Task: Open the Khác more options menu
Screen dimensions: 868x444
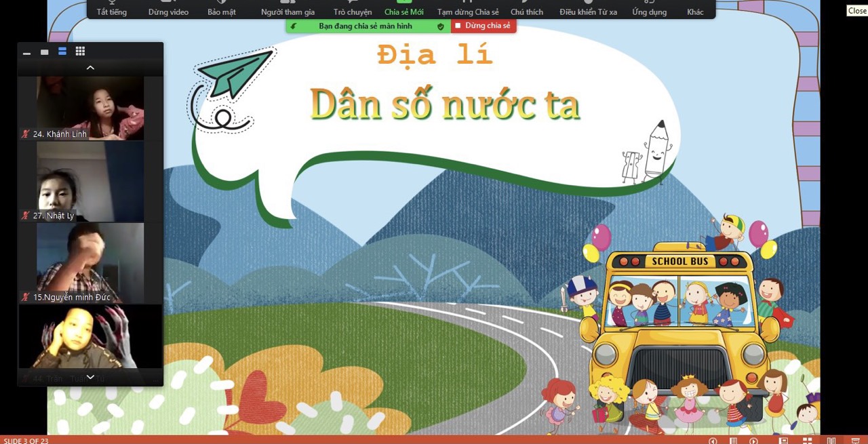Action: pos(695,9)
